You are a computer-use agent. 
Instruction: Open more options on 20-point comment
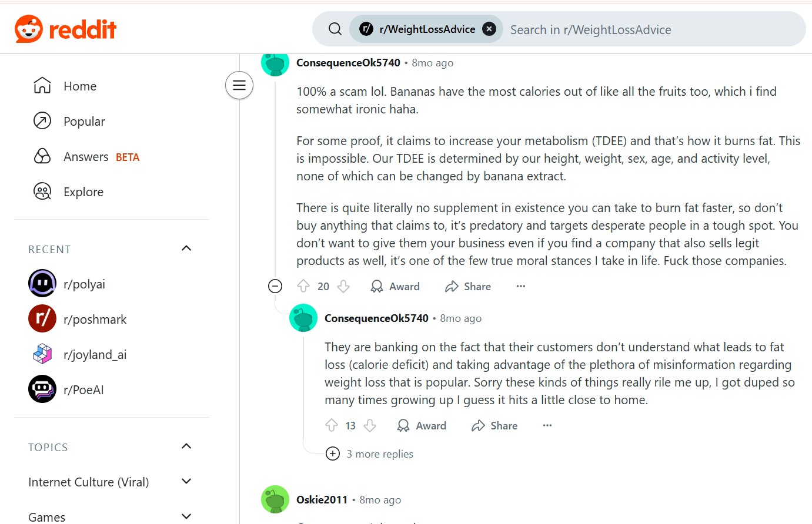tap(521, 287)
